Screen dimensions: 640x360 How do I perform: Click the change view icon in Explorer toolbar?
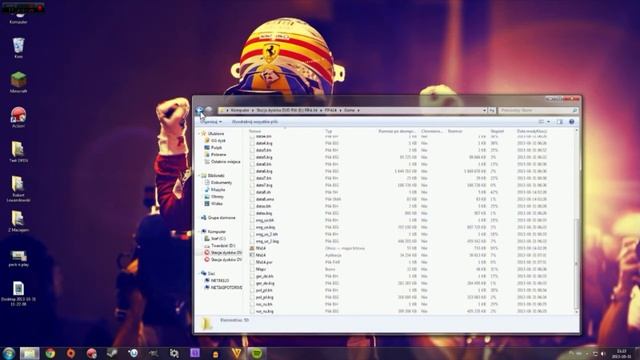pyautogui.click(x=541, y=122)
